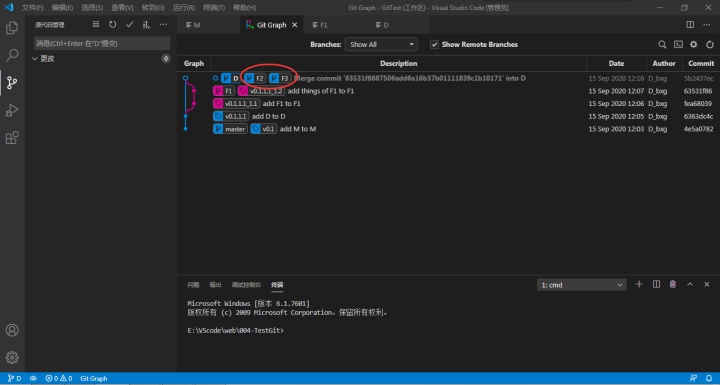
Task: Switch to the 输出 panel tab
Action: click(x=215, y=285)
